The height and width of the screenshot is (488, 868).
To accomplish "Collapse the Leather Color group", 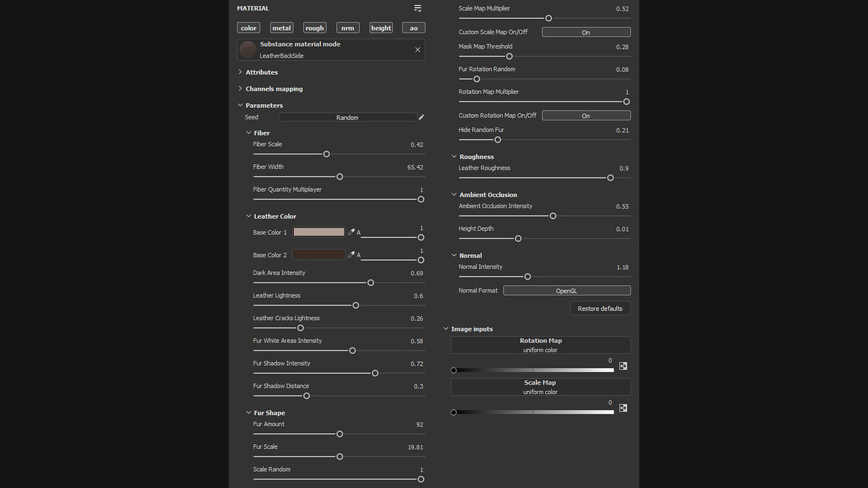I will (x=249, y=216).
